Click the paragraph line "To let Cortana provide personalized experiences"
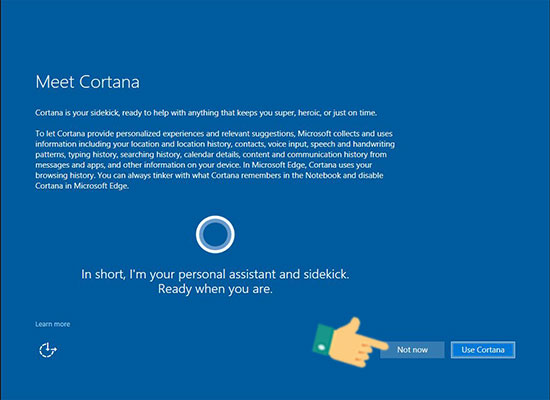The width and height of the screenshot is (550, 400). point(214,134)
